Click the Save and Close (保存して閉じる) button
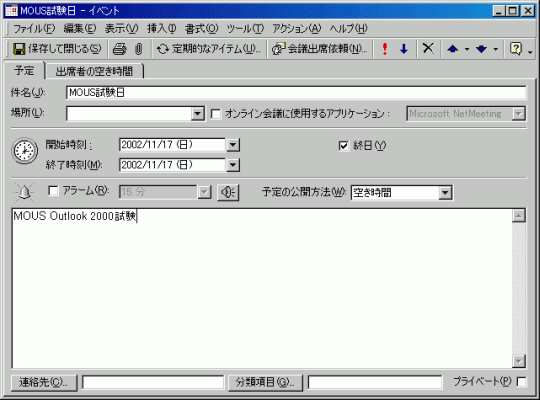 57,49
